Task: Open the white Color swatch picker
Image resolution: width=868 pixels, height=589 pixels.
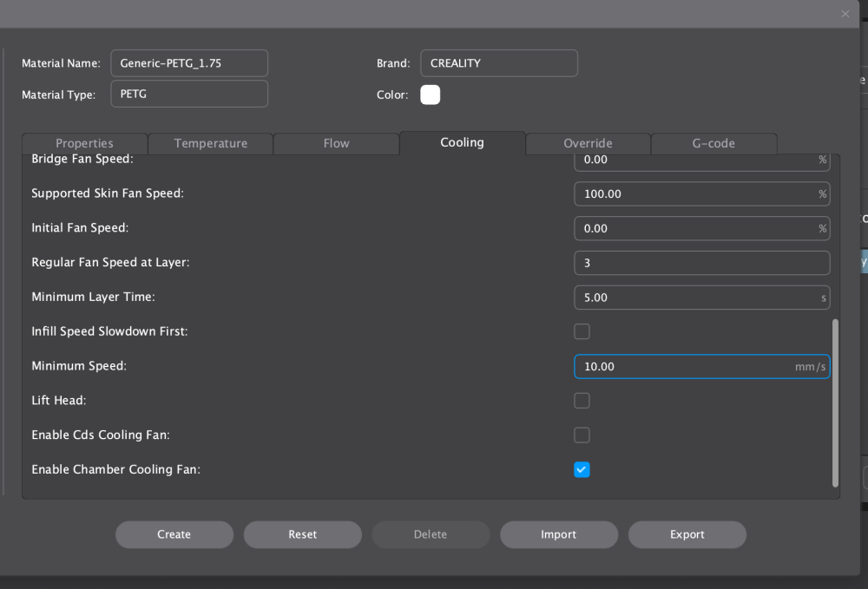Action: pyautogui.click(x=431, y=95)
